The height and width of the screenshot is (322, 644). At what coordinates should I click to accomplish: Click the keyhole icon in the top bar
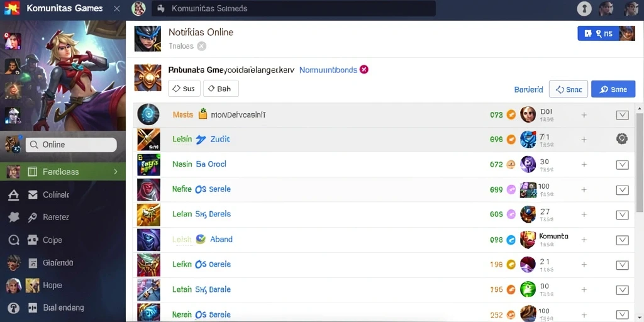click(x=584, y=9)
